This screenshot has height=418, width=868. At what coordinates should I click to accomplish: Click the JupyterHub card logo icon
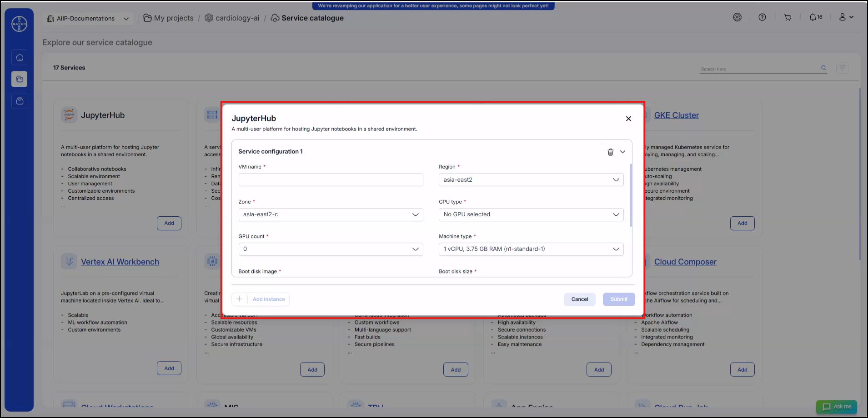tap(69, 115)
